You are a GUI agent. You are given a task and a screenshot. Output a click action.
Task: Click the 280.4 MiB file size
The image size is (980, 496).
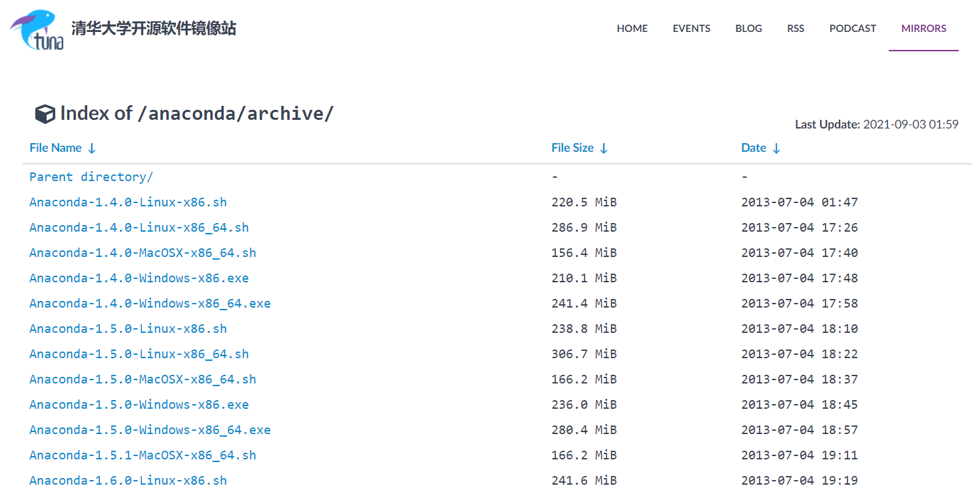(x=584, y=429)
